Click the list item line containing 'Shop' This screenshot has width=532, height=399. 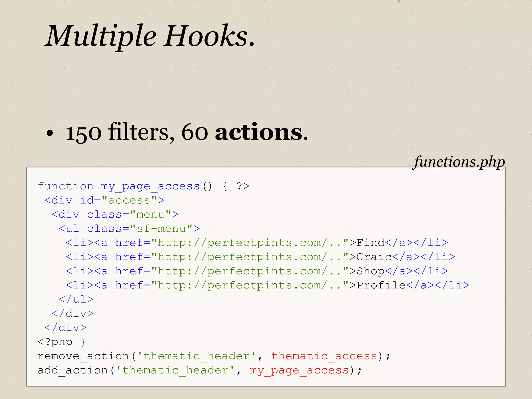tap(257, 271)
